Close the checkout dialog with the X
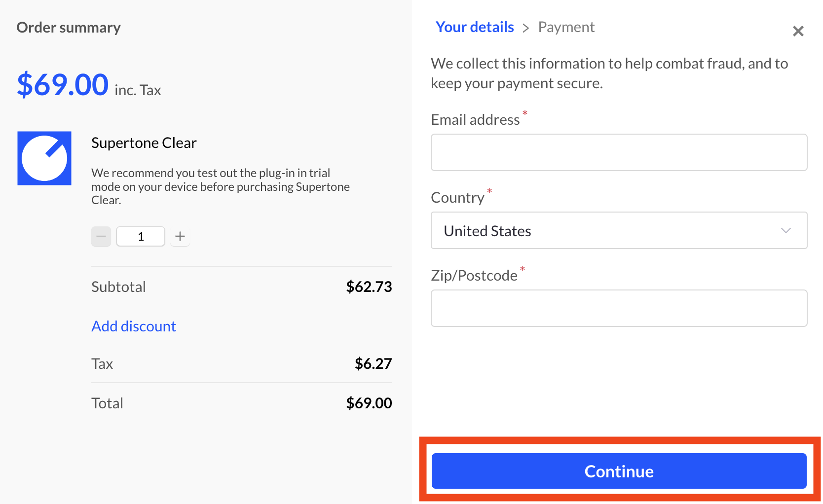 [x=798, y=31]
